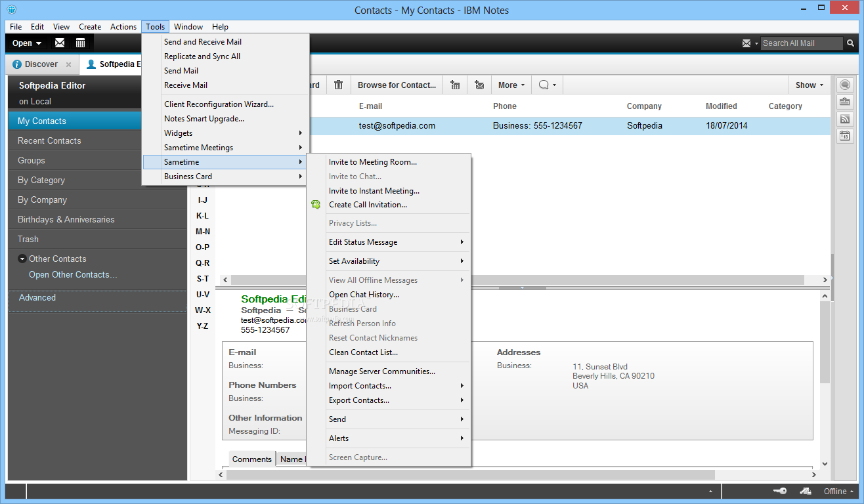Screen dimensions: 864x504
Task: Open the briefcase sidebar panel icon
Action: click(844, 102)
